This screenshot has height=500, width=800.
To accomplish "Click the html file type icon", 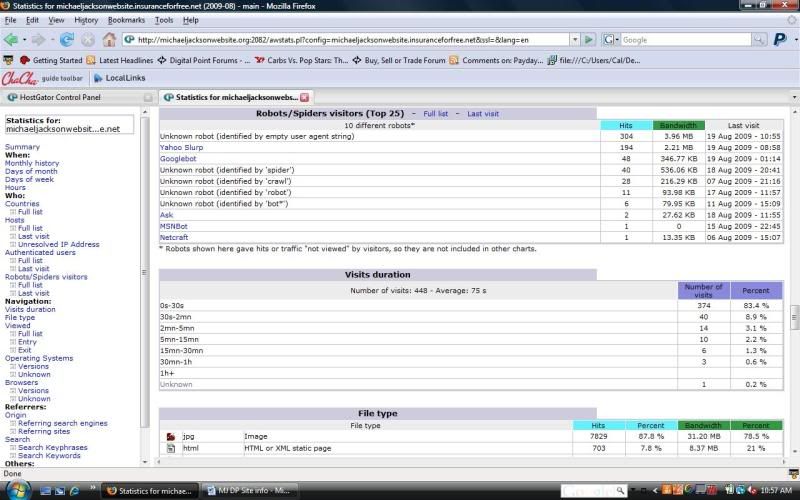I will click(171, 448).
